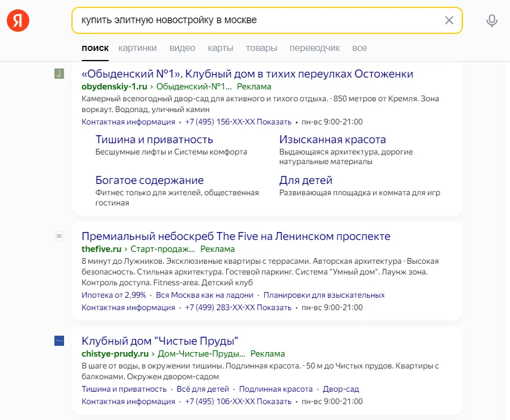Clear the search query with the X icon
This screenshot has width=510, height=420.
[x=449, y=20]
